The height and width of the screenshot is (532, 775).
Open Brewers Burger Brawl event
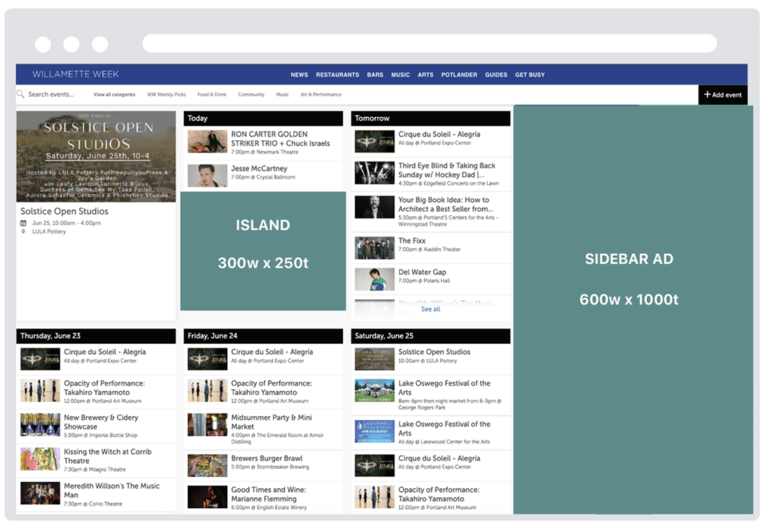point(267,458)
